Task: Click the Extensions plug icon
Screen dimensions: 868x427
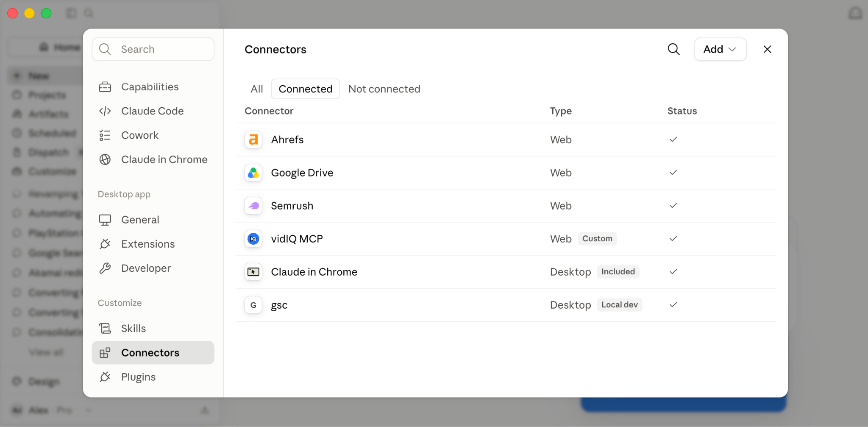Action: (x=105, y=244)
